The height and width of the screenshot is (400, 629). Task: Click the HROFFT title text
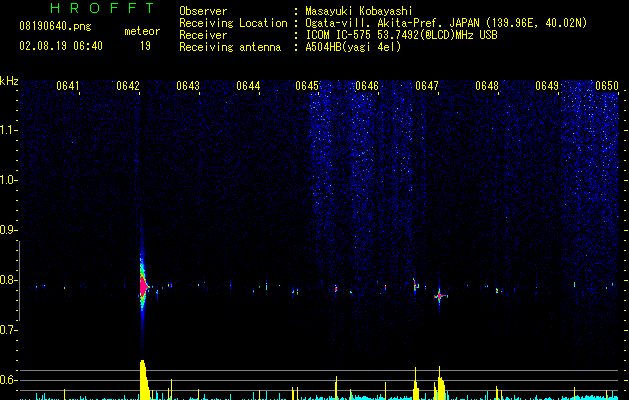pos(103,8)
